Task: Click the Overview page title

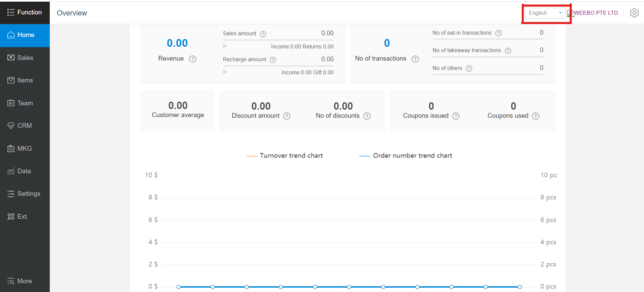Action: pos(72,13)
